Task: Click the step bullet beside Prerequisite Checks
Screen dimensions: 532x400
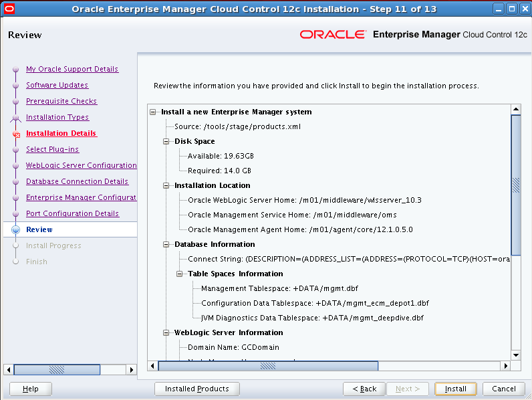Action: pos(15,102)
